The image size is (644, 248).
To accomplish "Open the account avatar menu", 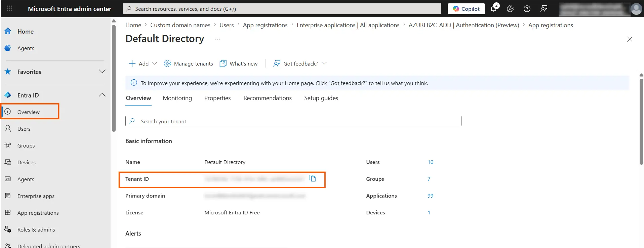I will point(636,9).
